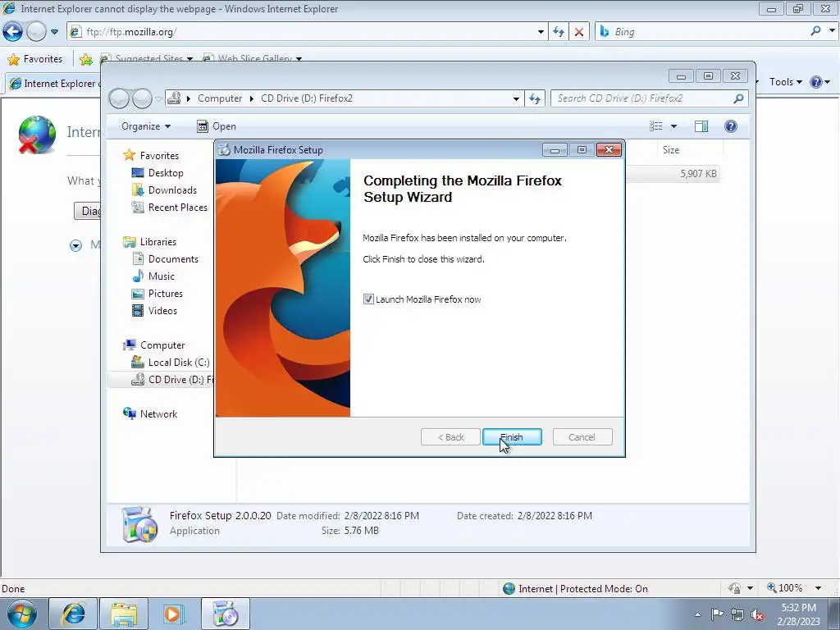Select CD Drive (D:) Firefox2 breadcrumb

[307, 98]
